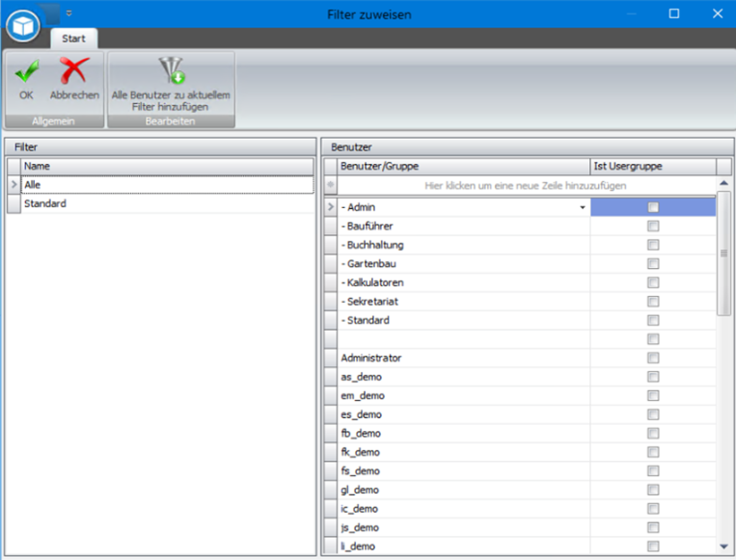Sort by the Benutzer/Gruppe column header

tap(464, 167)
